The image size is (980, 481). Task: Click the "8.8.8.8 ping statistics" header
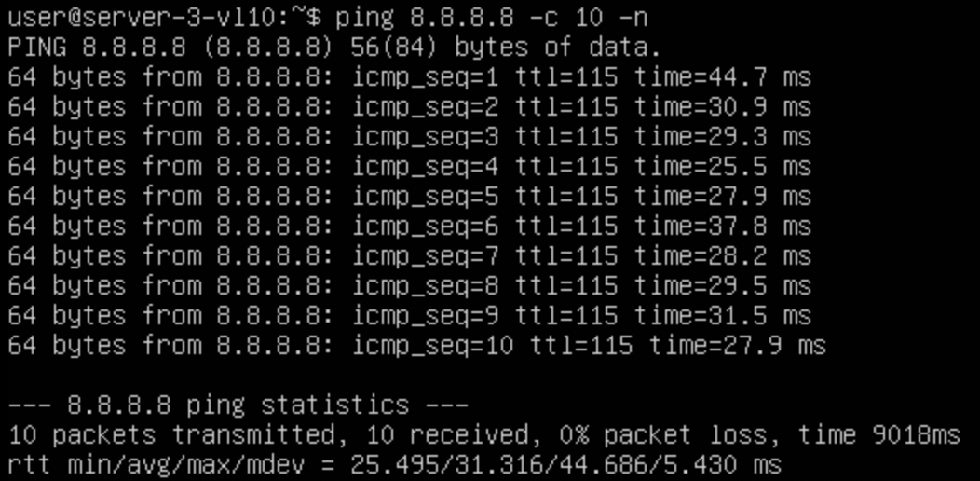pyautogui.click(x=238, y=405)
